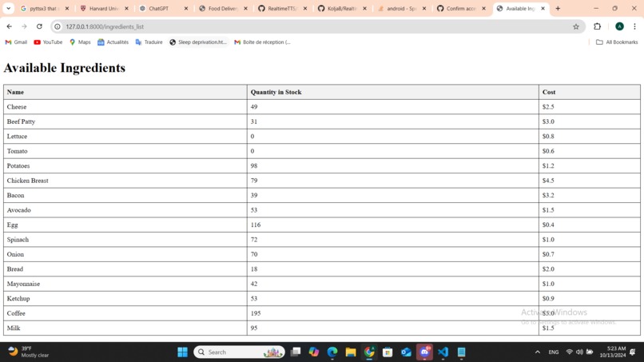Open the YouTube bookmark
The image size is (644, 362).
48,42
